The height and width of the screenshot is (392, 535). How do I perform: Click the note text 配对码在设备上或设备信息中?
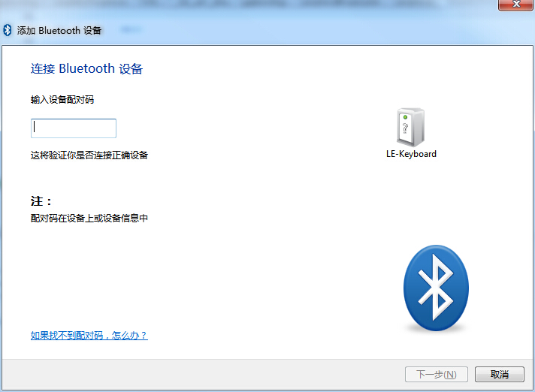click(89, 219)
